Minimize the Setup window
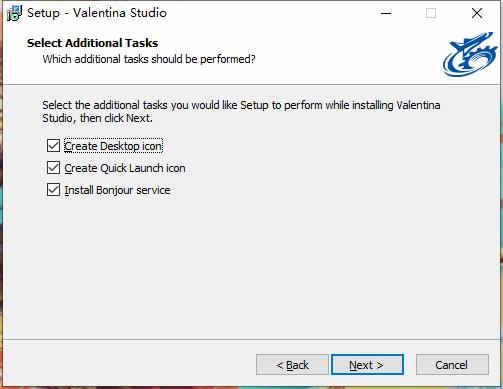503x389 pixels. [386, 13]
